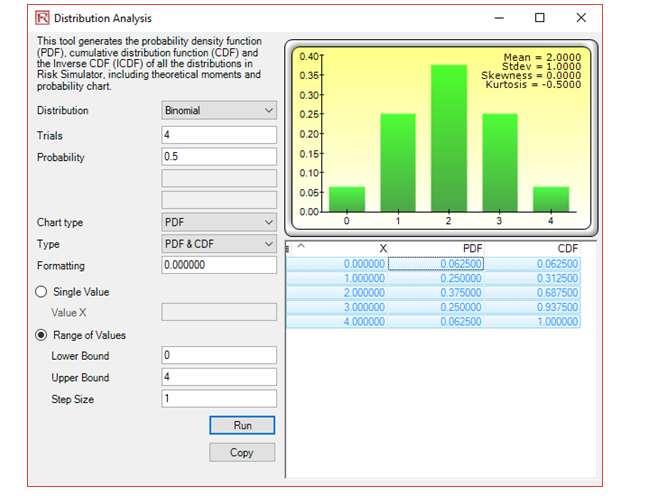Click the Mean = 2.0000 chart statistic

tap(542, 57)
